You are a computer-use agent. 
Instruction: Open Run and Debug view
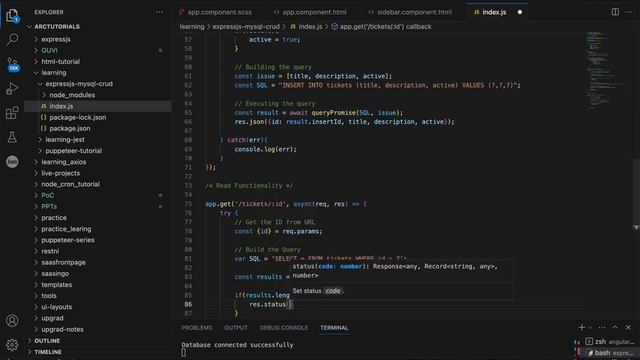coord(12,89)
